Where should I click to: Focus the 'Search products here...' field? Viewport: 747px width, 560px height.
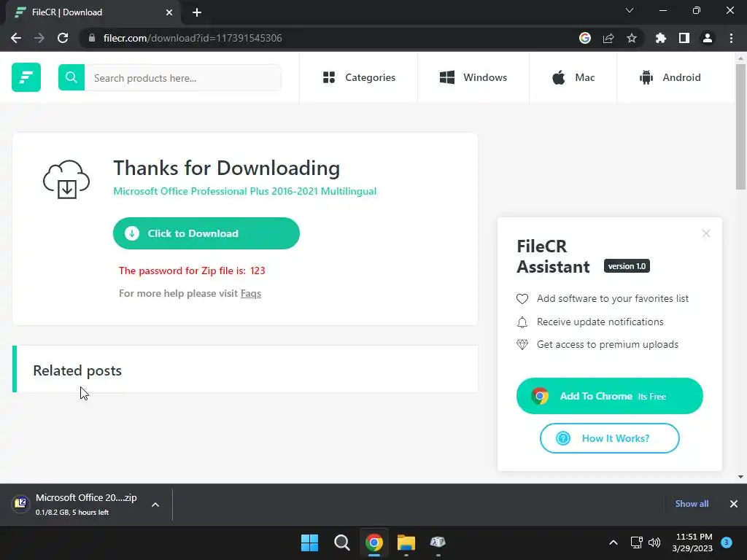183,77
